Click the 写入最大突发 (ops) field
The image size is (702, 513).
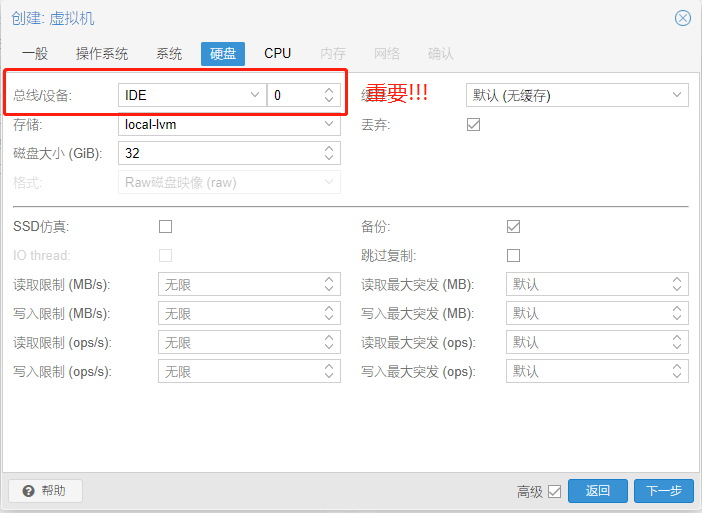(597, 372)
